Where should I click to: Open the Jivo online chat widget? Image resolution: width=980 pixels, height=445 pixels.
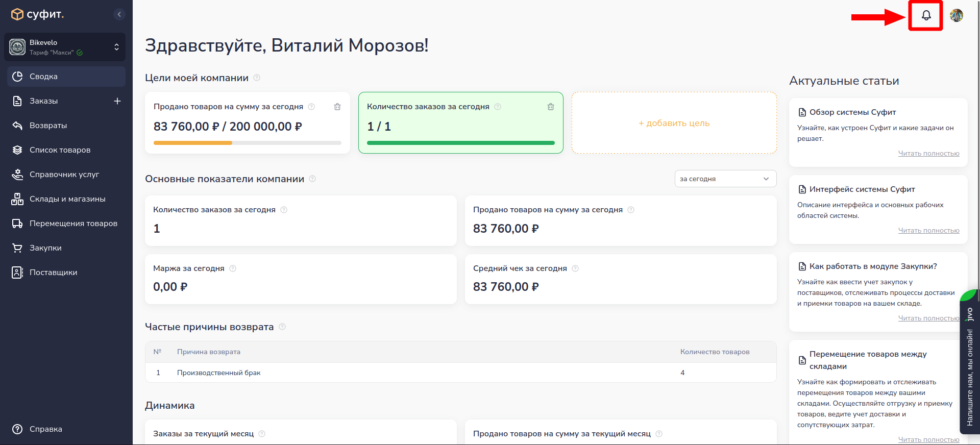point(969,362)
